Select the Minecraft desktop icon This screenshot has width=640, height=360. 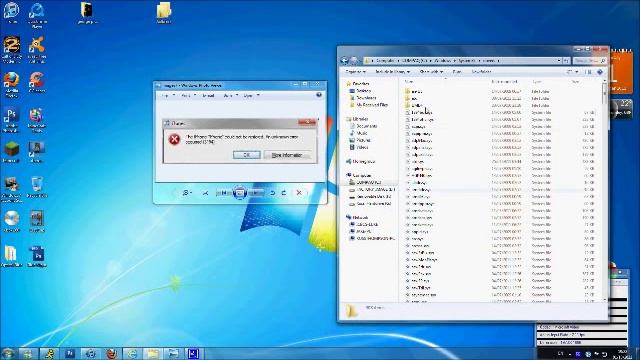[11, 152]
